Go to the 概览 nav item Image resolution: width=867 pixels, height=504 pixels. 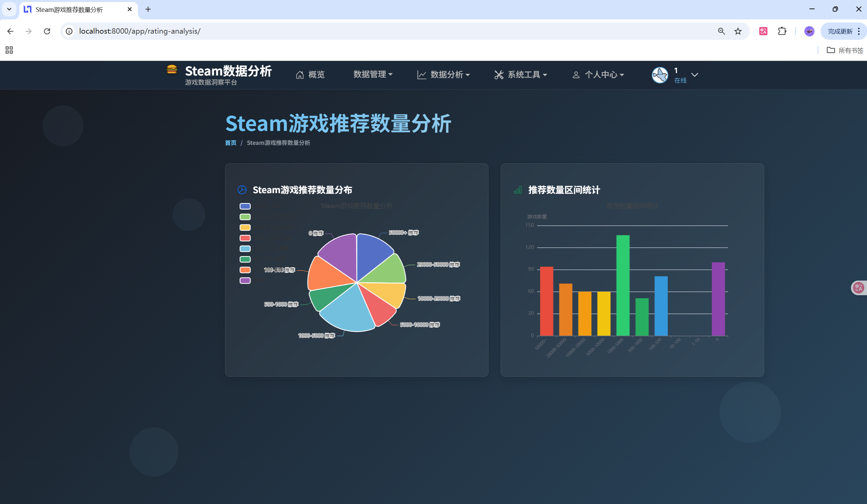(310, 74)
